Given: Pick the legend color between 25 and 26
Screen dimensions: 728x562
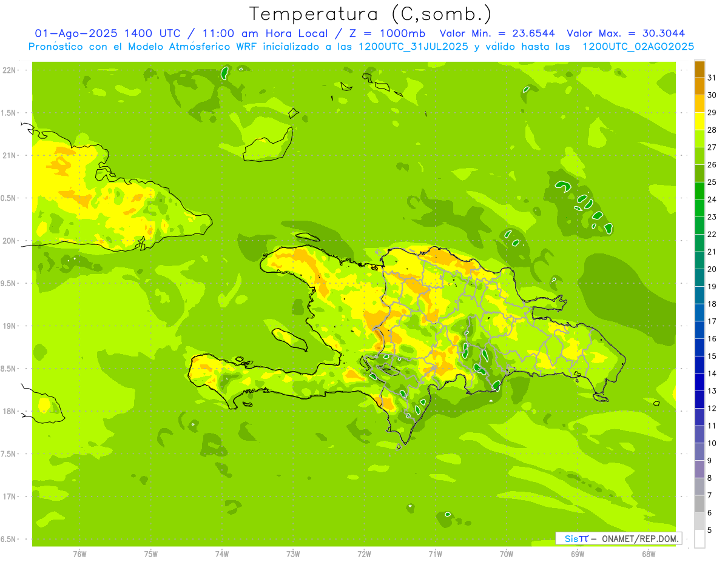Looking at the screenshot, I should pyautogui.click(x=699, y=173).
